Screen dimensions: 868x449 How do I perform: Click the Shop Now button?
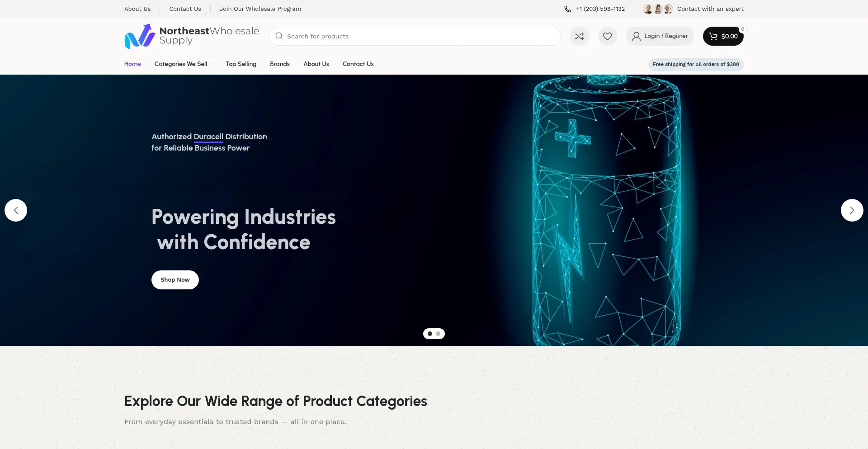tap(175, 280)
